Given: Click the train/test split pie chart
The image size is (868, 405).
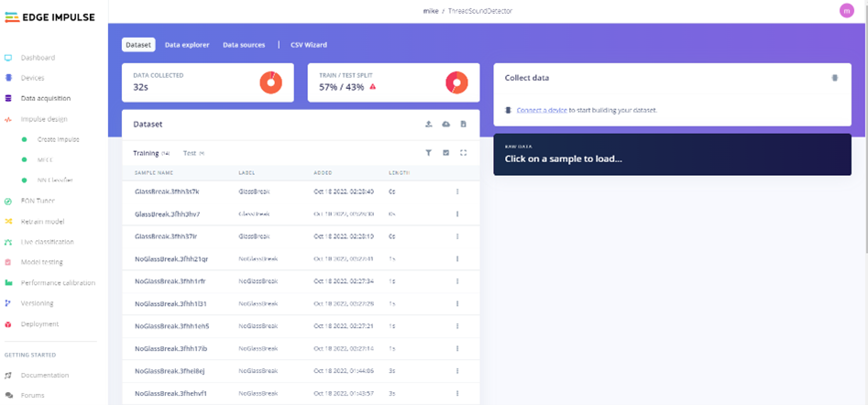Looking at the screenshot, I should coord(456,82).
